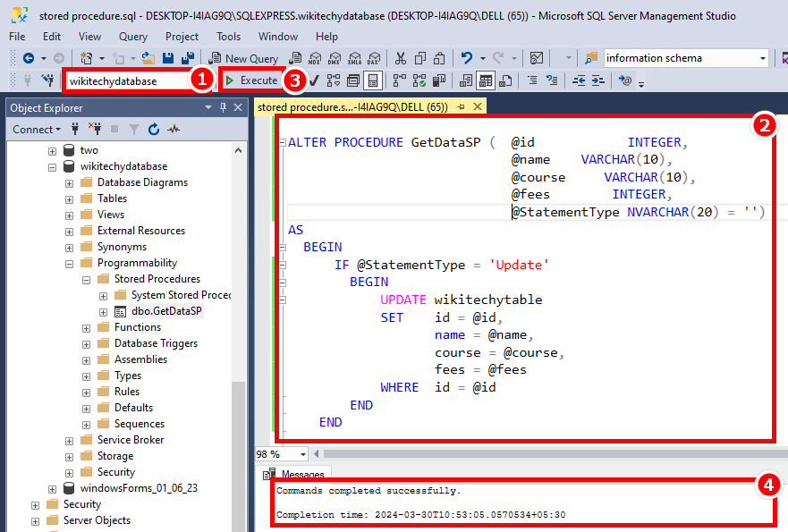Click New Query in the toolbar
Image resolution: width=788 pixels, height=532 pixels.
pyautogui.click(x=244, y=58)
